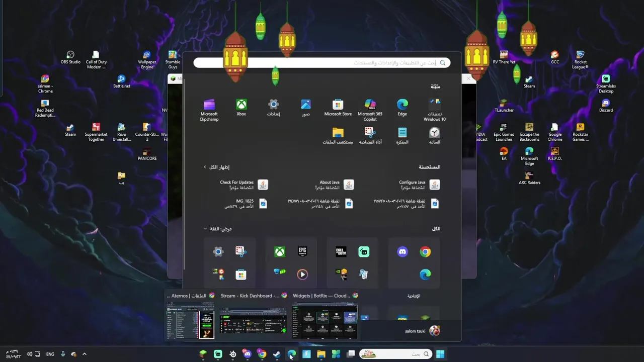This screenshot has width=644, height=362.
Task: Select Stream Kick Dashboard window preview
Action: point(253,316)
